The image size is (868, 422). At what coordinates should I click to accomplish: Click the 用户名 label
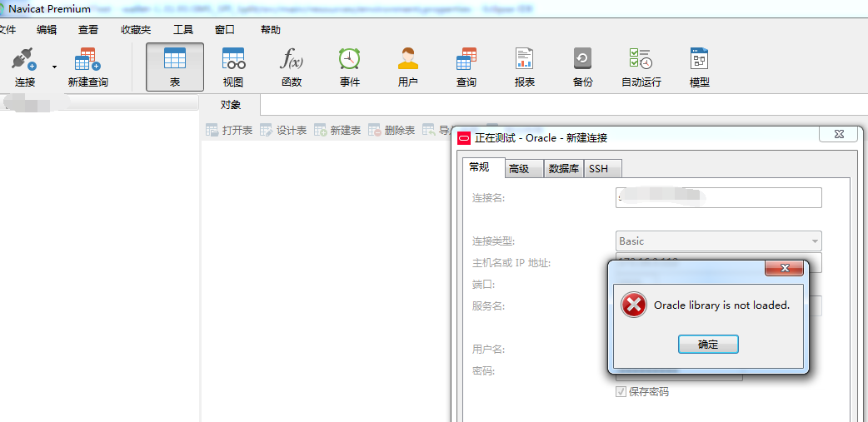point(488,350)
